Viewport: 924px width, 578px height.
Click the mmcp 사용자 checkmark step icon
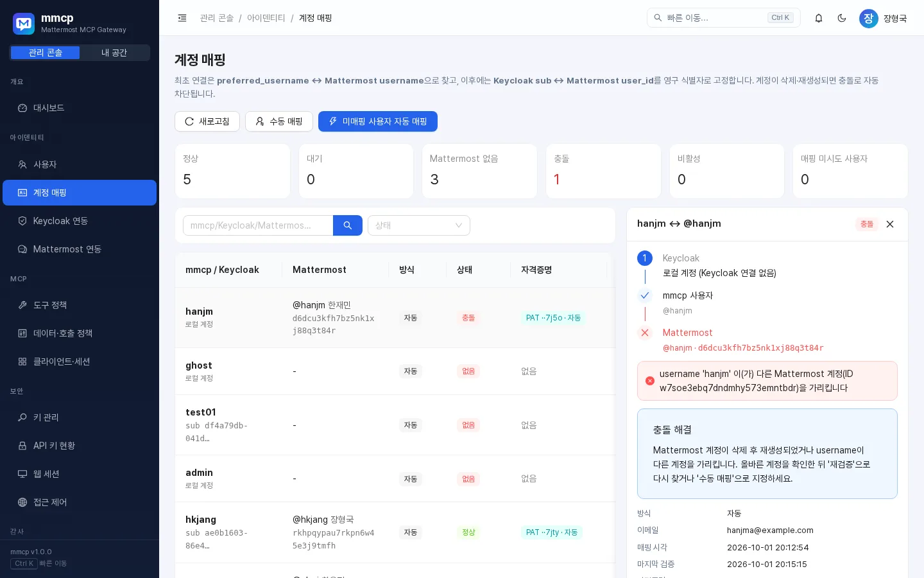coord(645,295)
